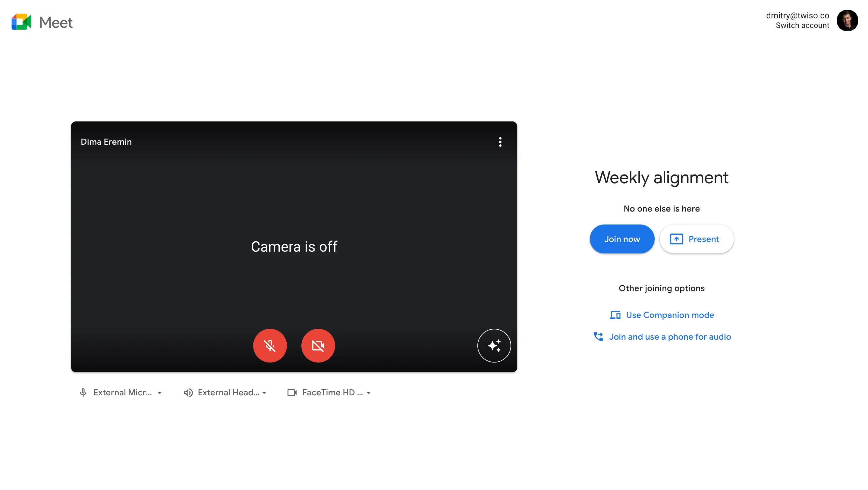Toggle camera off state
868x490 pixels.
click(318, 345)
